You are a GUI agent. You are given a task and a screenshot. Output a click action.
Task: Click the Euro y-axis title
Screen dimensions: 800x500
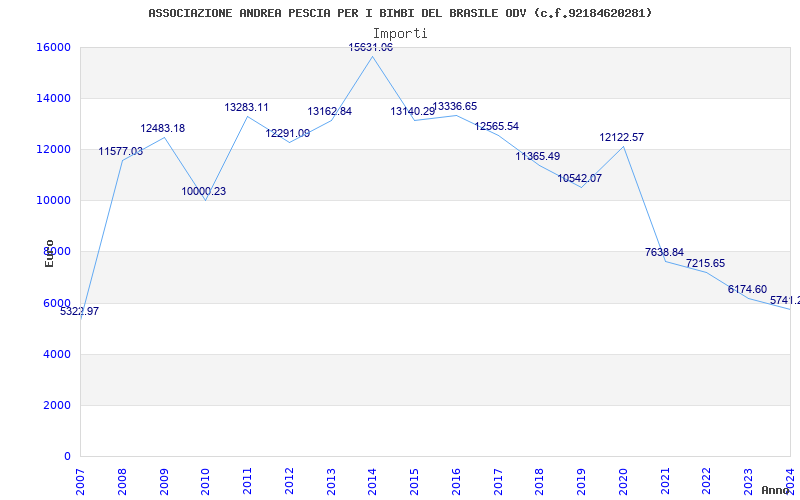pos(49,253)
